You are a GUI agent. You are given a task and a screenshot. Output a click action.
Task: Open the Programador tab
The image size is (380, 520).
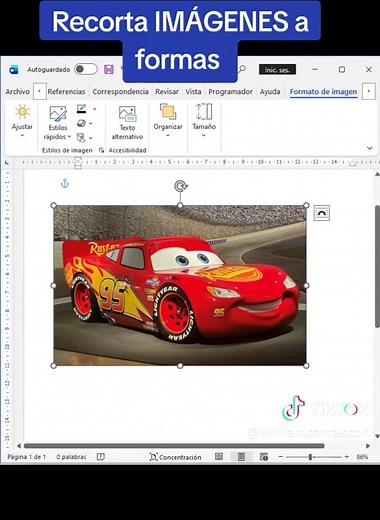230,91
